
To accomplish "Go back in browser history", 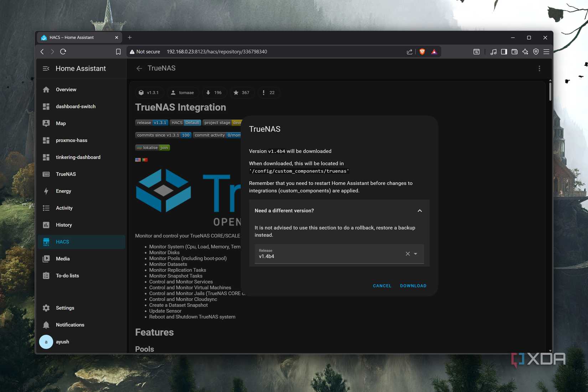I will (x=42, y=52).
